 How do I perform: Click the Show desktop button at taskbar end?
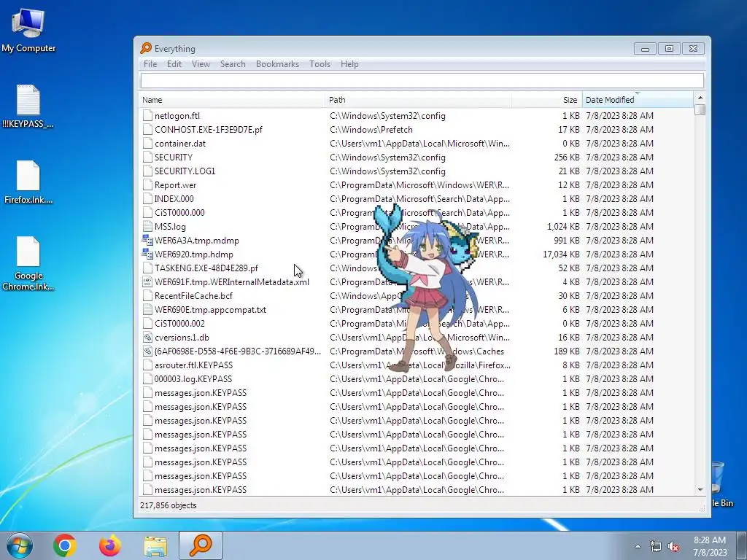click(743, 545)
